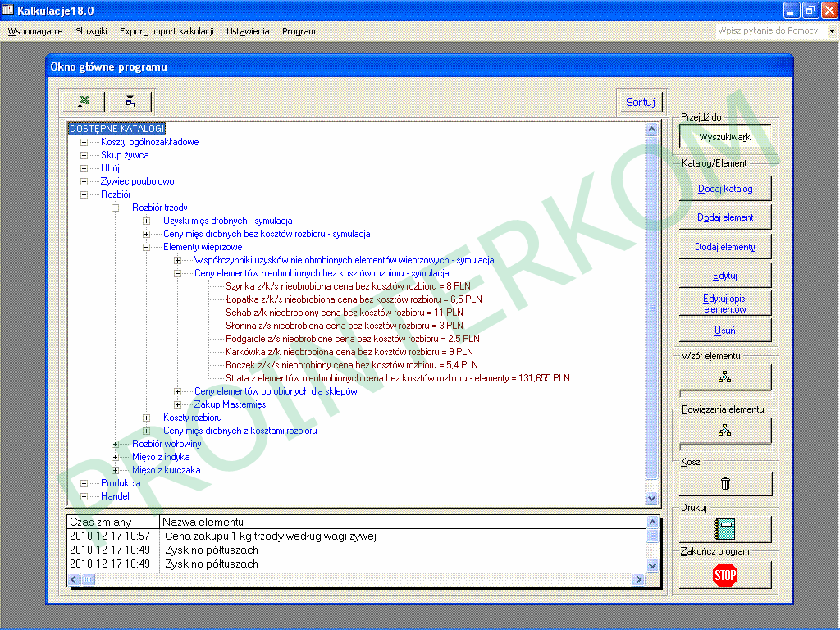
Task: Open the Ustawienia menu
Action: [x=248, y=31]
